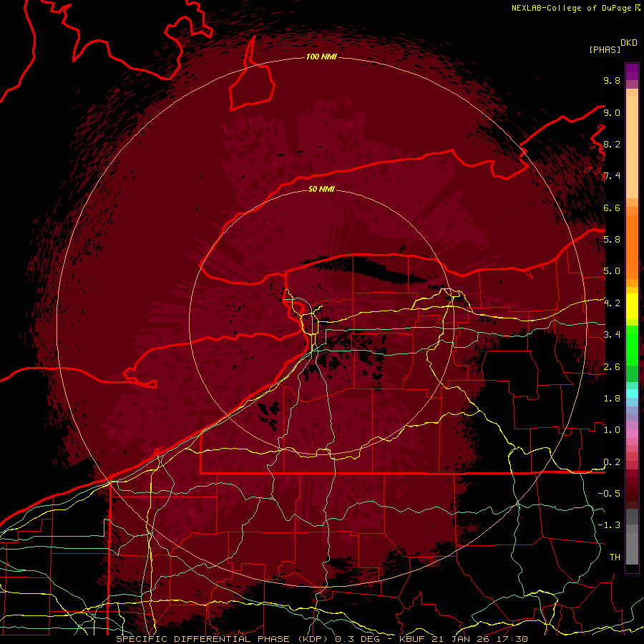This screenshot has width=644, height=644.
Task: Click the 0.2 value on the color scale
Action: pyautogui.click(x=612, y=462)
